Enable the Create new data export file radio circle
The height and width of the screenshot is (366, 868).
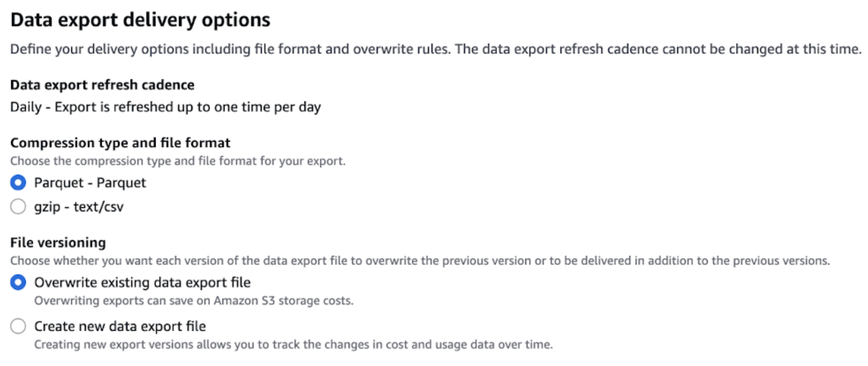[18, 326]
